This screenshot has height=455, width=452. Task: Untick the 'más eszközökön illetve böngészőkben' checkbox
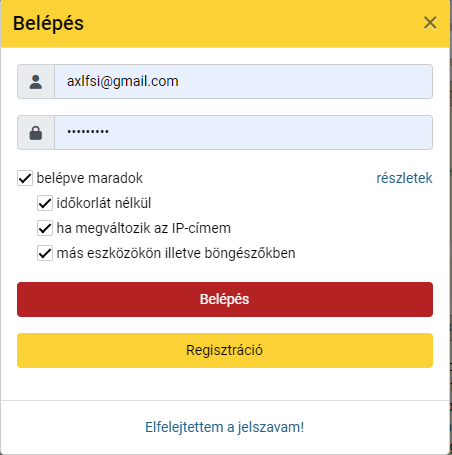click(45, 253)
